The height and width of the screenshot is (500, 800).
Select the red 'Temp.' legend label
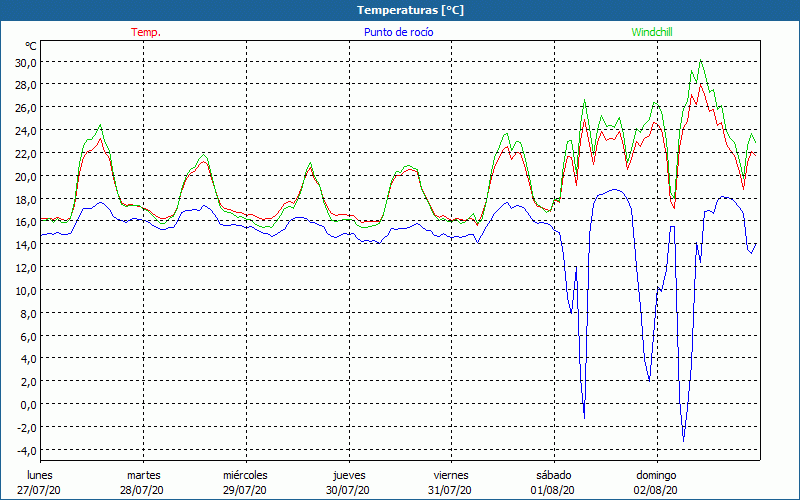[x=146, y=32]
